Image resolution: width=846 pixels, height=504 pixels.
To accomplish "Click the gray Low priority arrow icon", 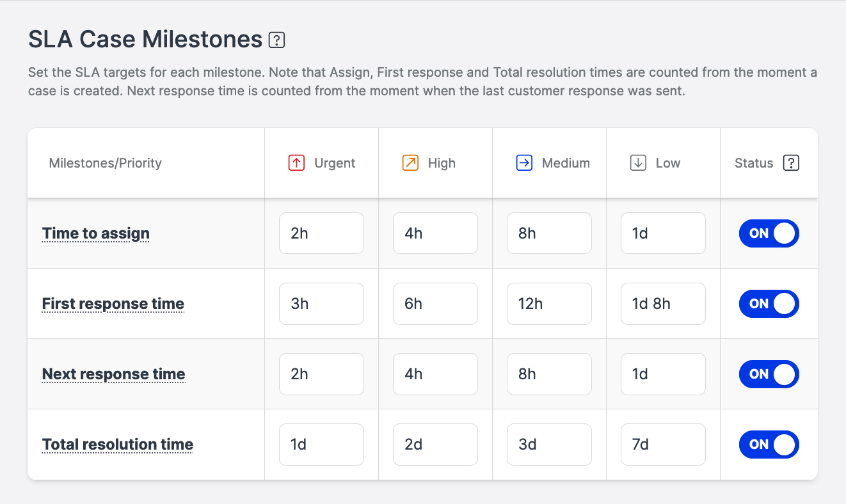I will click(638, 163).
